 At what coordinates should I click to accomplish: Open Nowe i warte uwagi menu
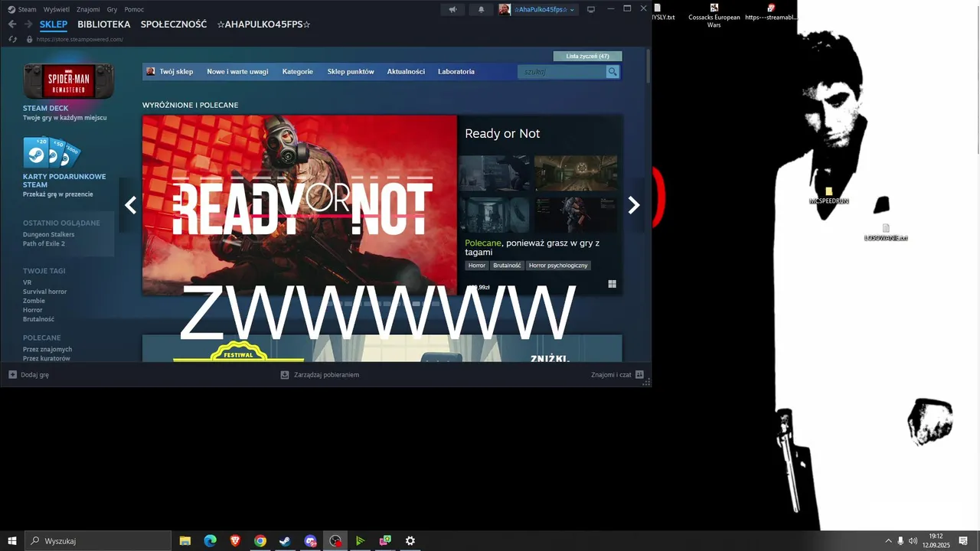click(237, 71)
